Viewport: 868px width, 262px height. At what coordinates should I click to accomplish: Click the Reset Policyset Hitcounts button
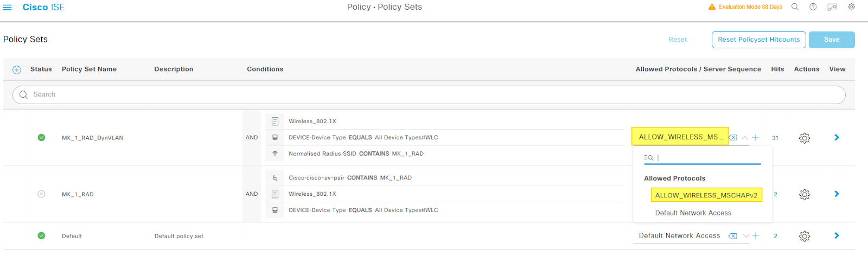pos(758,40)
